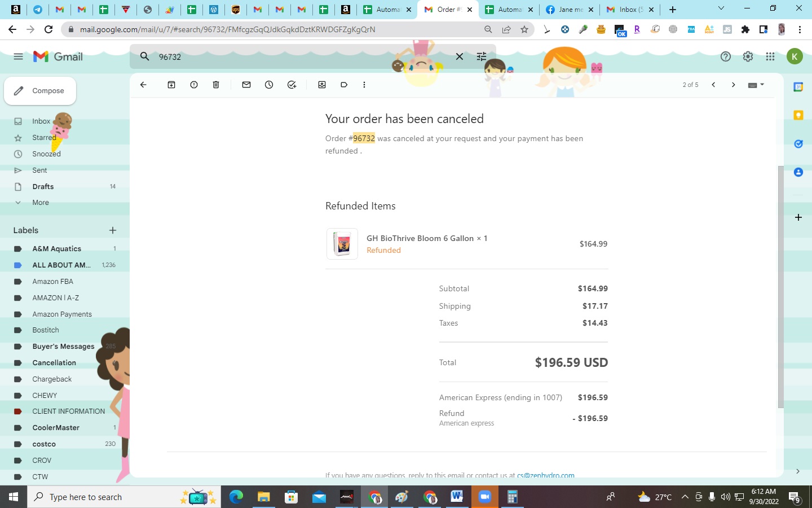Open input tools selector dropdown

pos(756,85)
